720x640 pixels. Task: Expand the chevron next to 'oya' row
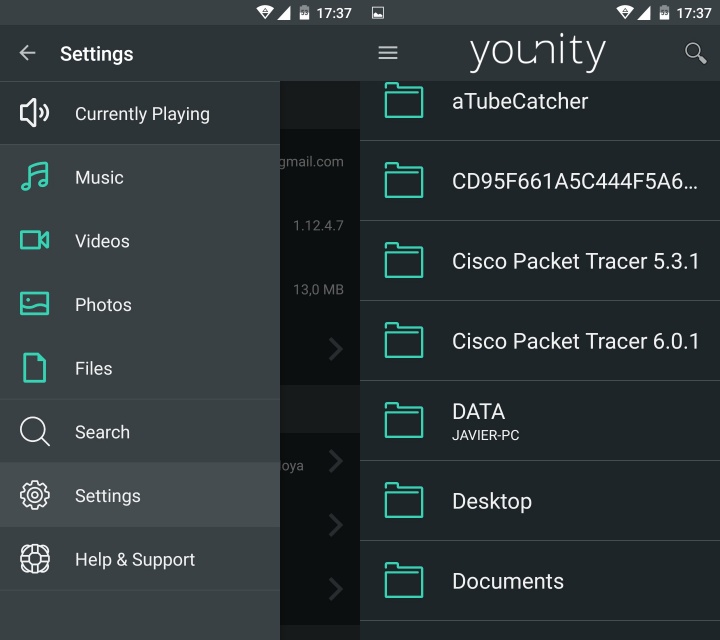coord(336,460)
